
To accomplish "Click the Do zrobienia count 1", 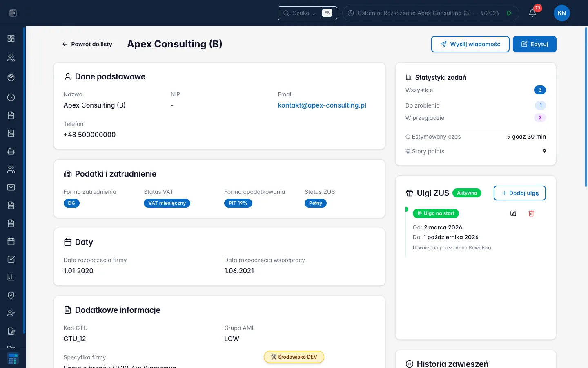I will (540, 105).
